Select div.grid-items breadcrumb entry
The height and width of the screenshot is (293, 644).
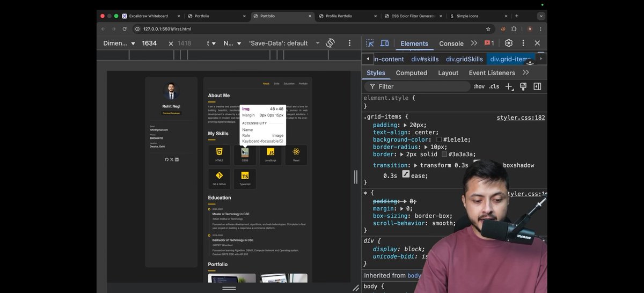[x=510, y=59]
